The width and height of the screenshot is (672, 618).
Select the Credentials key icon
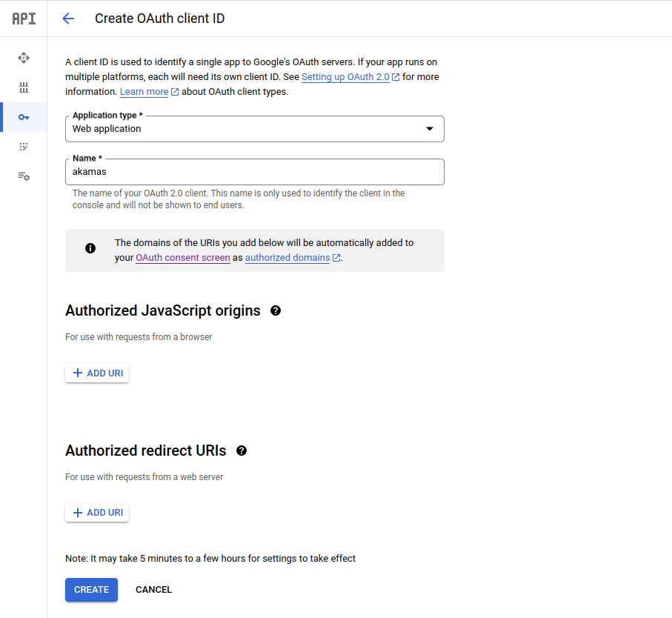[x=24, y=117]
